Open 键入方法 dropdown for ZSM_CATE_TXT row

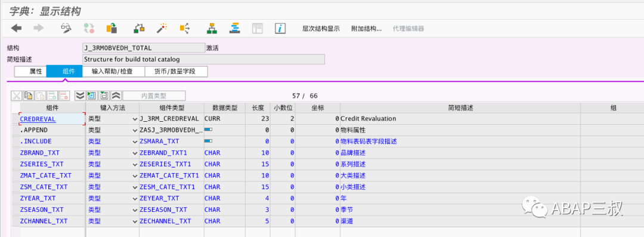[x=135, y=187]
